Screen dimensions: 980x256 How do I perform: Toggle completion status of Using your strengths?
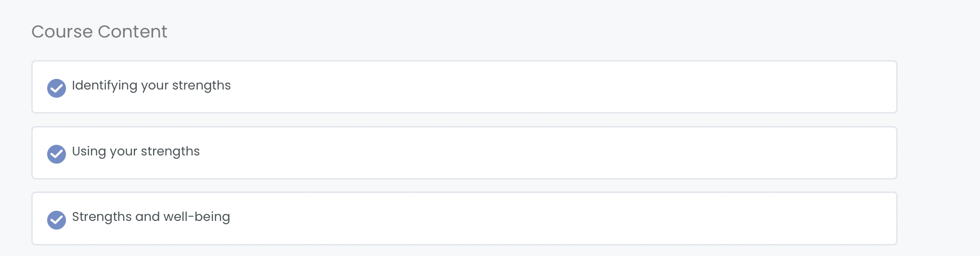(56, 154)
